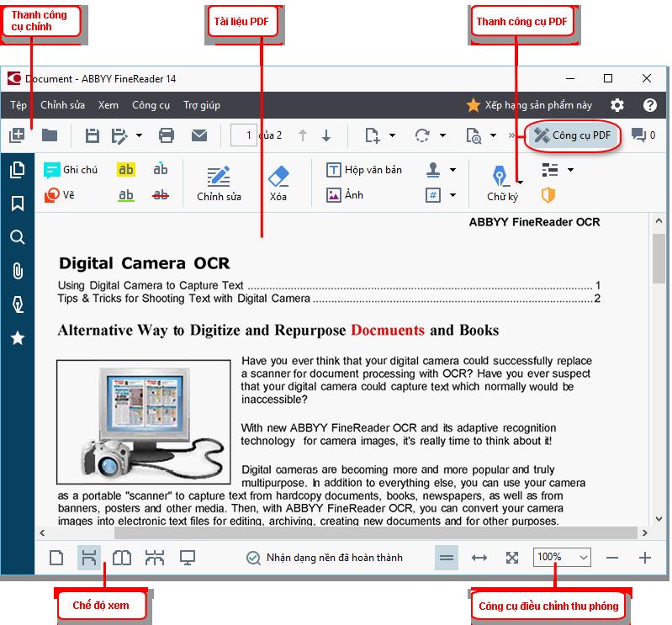Toggle the Công cụ PDF button
This screenshot has width=672, height=625.
[573, 135]
